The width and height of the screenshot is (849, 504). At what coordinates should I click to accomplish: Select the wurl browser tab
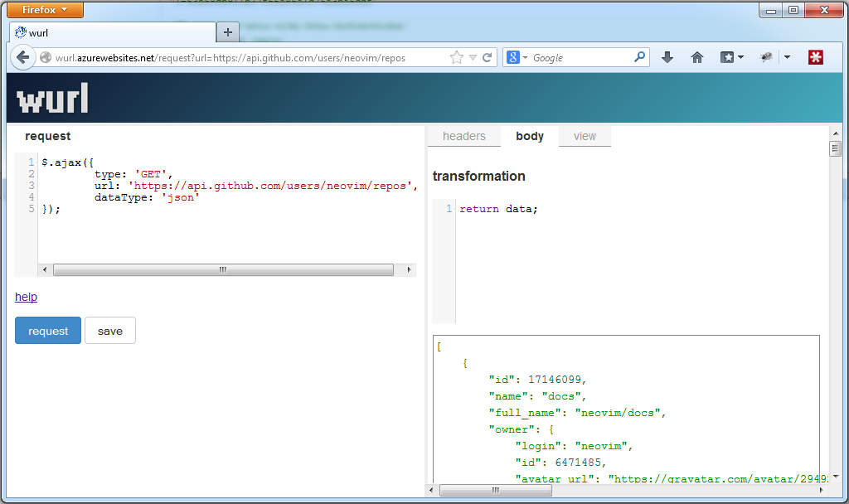pos(113,32)
